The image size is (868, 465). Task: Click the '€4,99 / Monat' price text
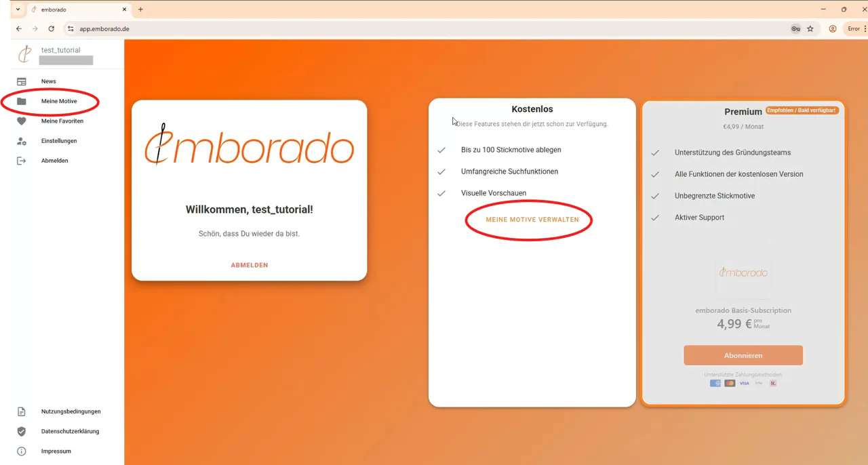coord(743,127)
